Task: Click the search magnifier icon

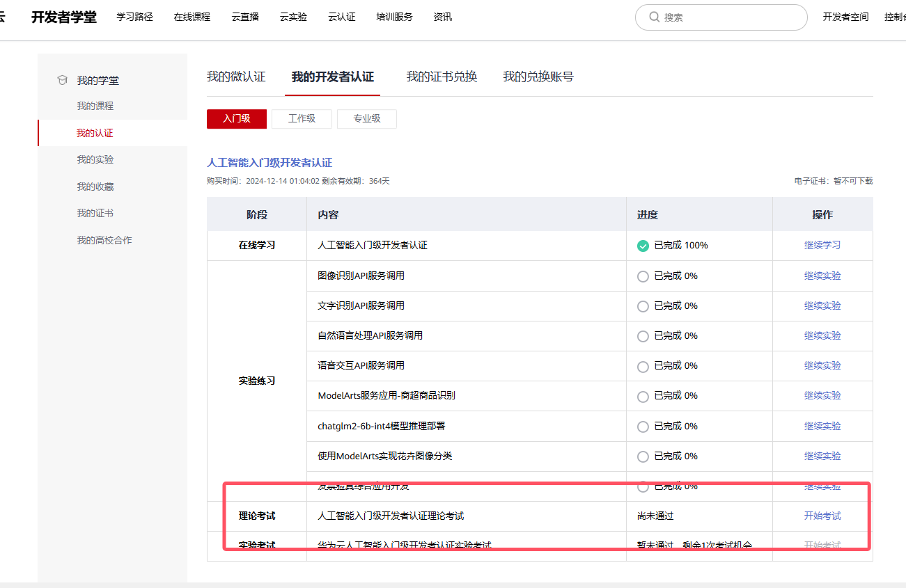Action: point(654,17)
